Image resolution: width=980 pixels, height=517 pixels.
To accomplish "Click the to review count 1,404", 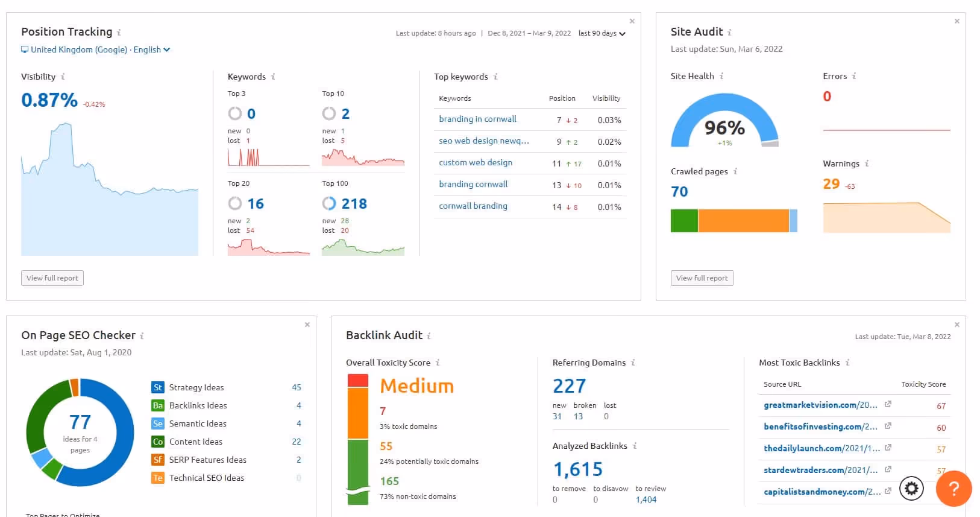I will tap(646, 500).
